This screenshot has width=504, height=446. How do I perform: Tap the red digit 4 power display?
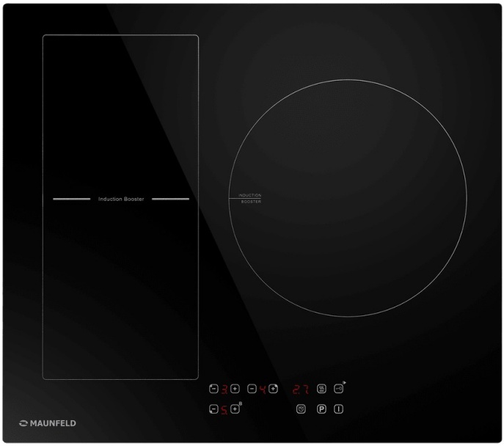pyautogui.click(x=262, y=388)
